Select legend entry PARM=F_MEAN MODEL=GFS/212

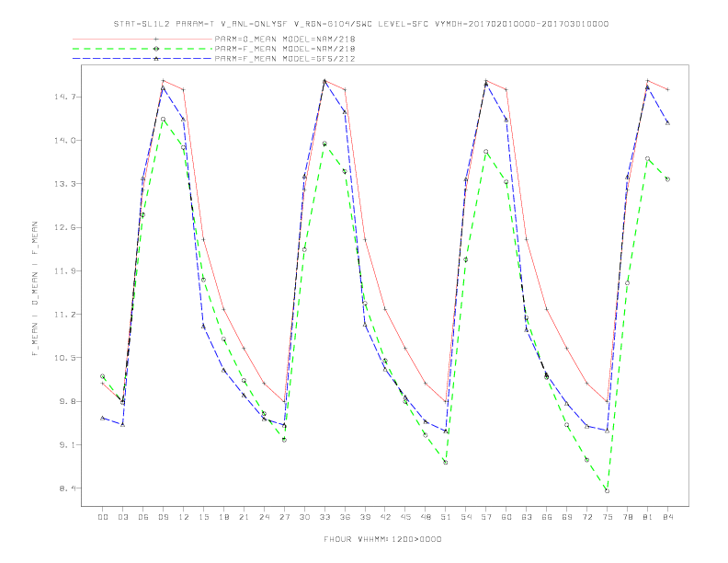(285, 59)
